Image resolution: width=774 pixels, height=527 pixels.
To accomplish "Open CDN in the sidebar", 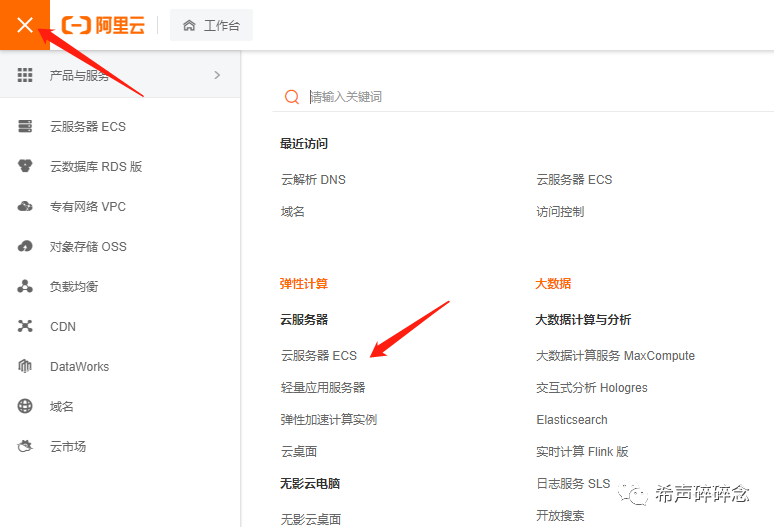I will tap(63, 327).
